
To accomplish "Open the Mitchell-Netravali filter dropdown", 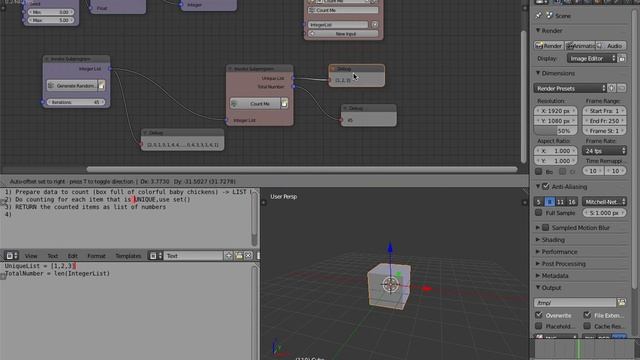I will 604,202.
